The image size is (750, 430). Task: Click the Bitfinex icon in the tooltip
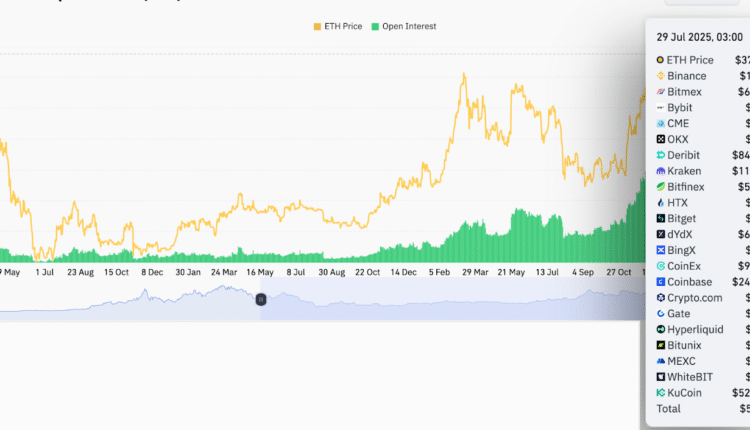[660, 186]
